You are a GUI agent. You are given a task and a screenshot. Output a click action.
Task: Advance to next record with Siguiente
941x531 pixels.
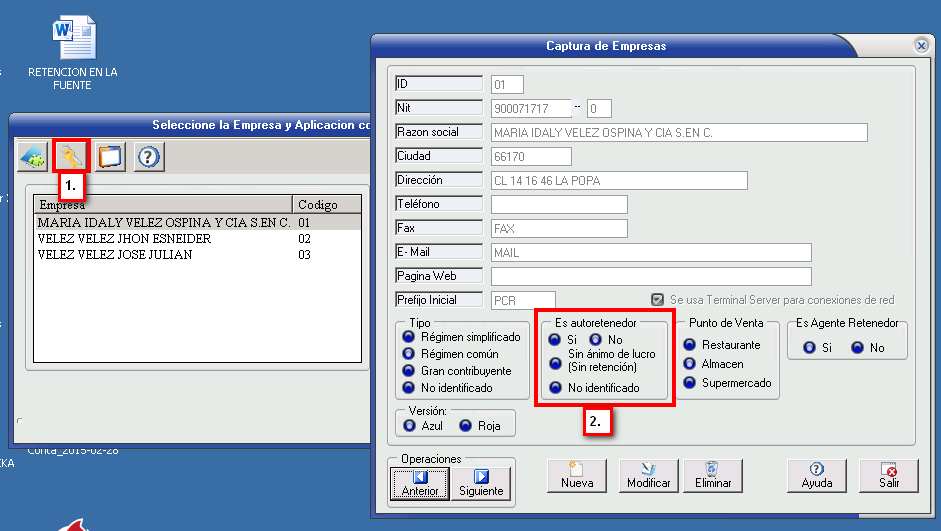(481, 483)
